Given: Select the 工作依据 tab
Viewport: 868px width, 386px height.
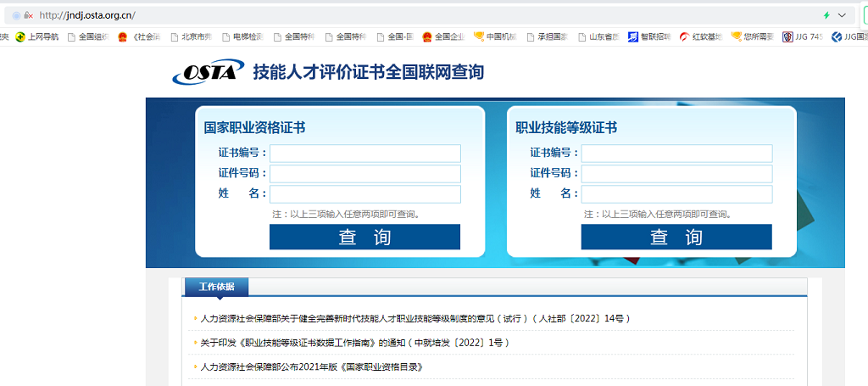Looking at the screenshot, I should pyautogui.click(x=216, y=287).
